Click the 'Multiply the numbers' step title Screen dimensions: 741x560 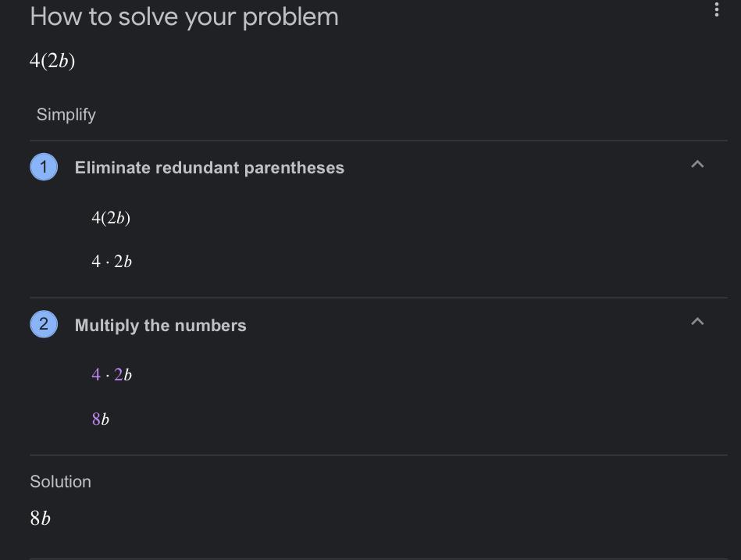[x=160, y=326]
